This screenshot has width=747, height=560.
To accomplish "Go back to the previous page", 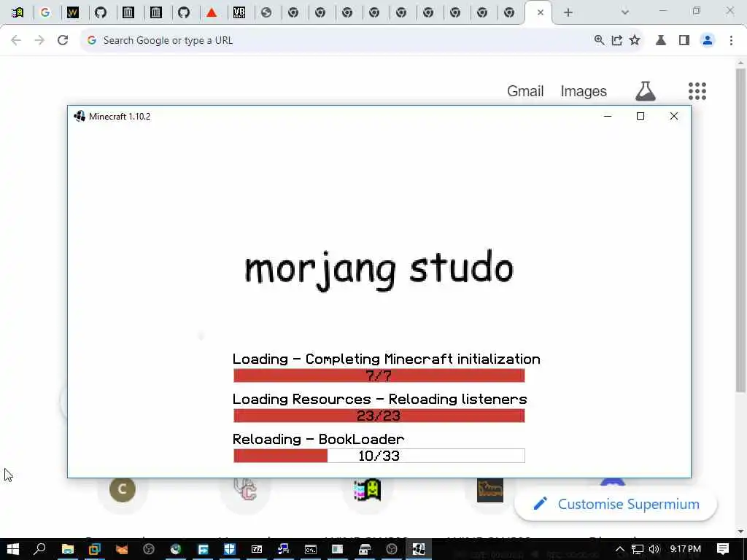I will 16,41.
